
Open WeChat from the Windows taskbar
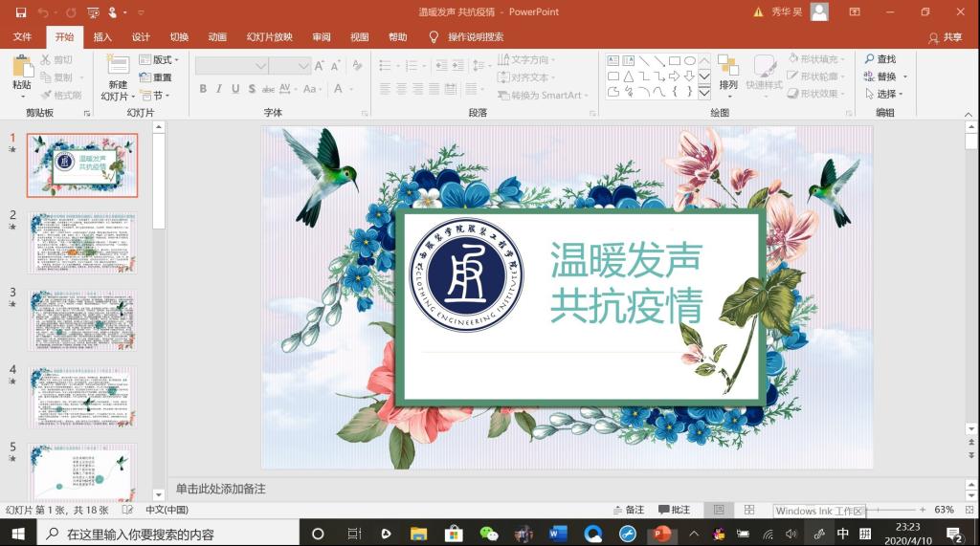489,534
